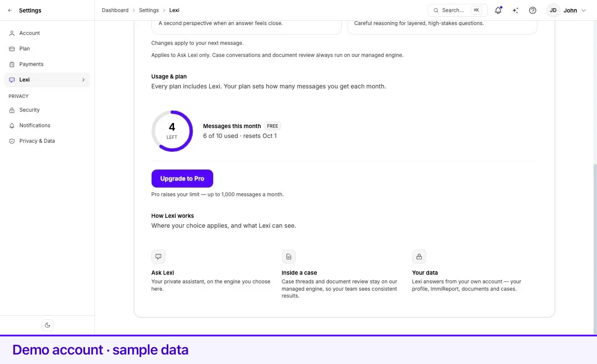The height and width of the screenshot is (364, 597).
Task: Click the Upgrade to Pro button
Action: (x=182, y=179)
